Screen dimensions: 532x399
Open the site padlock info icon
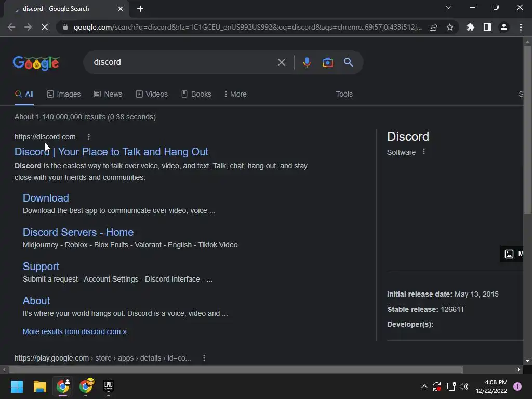(65, 27)
